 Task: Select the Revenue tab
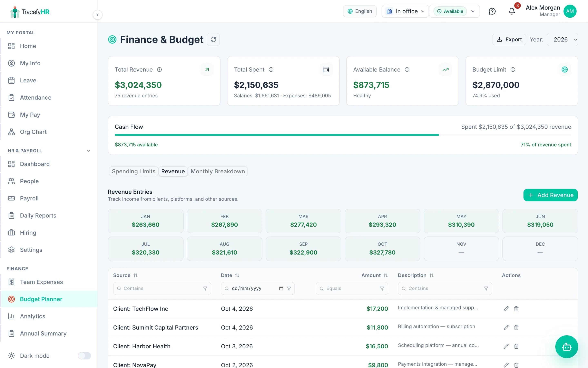click(x=173, y=171)
